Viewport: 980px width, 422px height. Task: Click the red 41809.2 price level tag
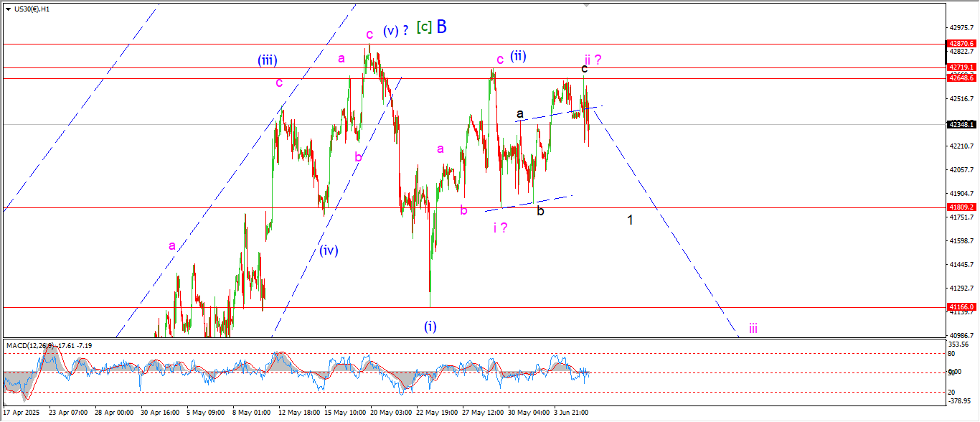(x=961, y=207)
